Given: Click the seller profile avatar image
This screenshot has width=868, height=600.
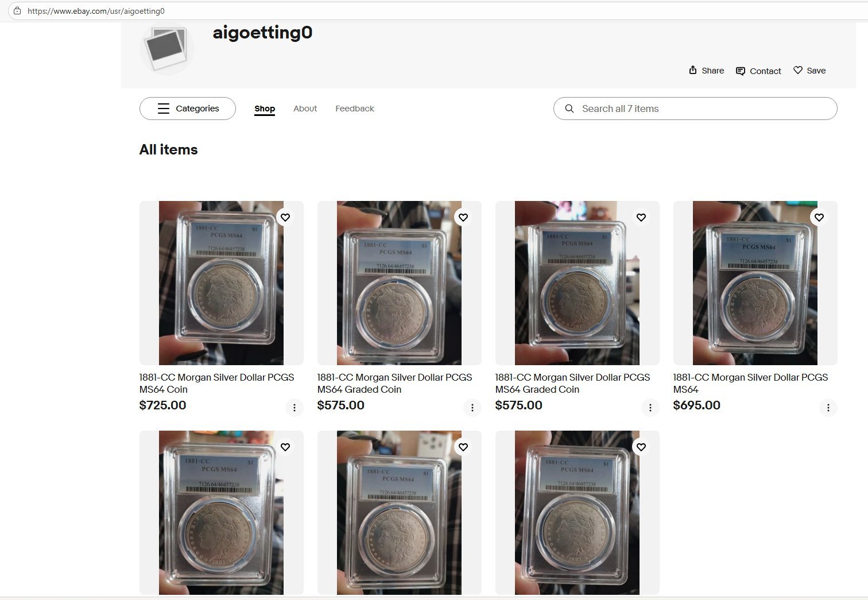Looking at the screenshot, I should coord(167,48).
